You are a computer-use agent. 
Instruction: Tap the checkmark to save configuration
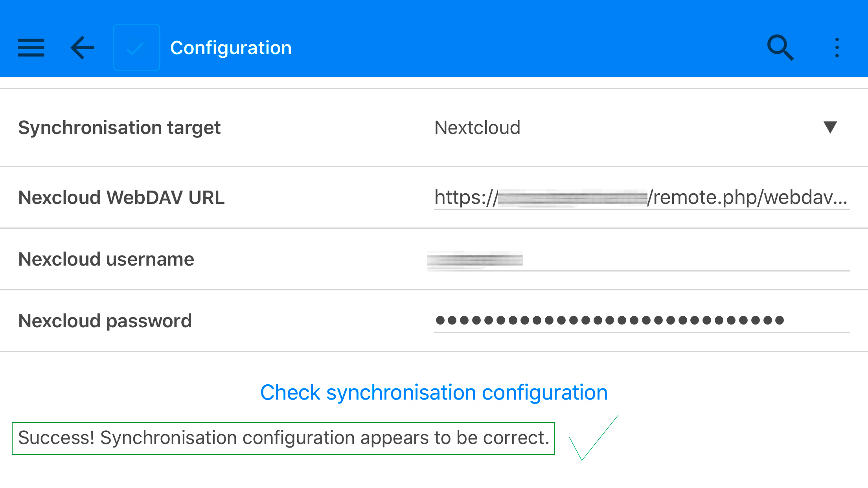click(x=136, y=47)
